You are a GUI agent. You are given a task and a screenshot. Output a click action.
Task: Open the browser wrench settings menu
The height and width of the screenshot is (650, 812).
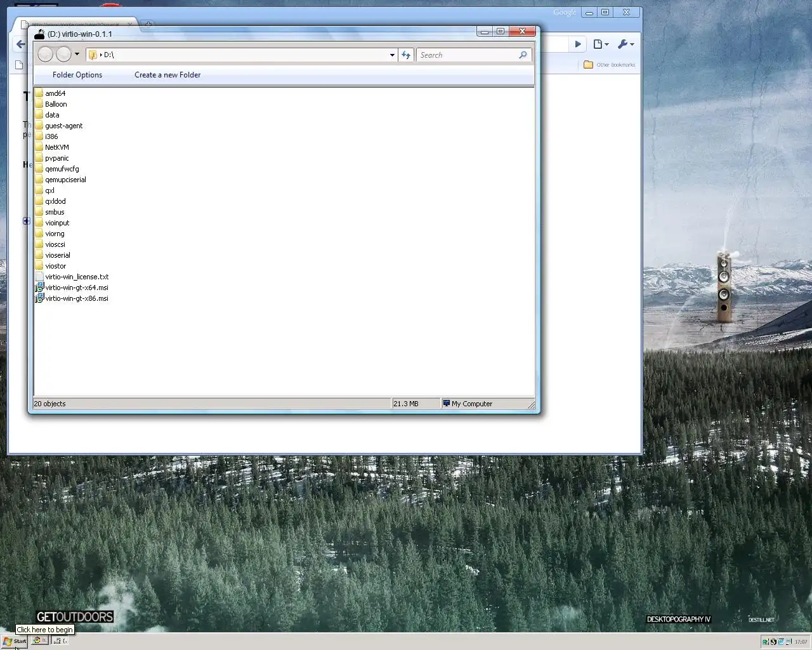point(625,44)
